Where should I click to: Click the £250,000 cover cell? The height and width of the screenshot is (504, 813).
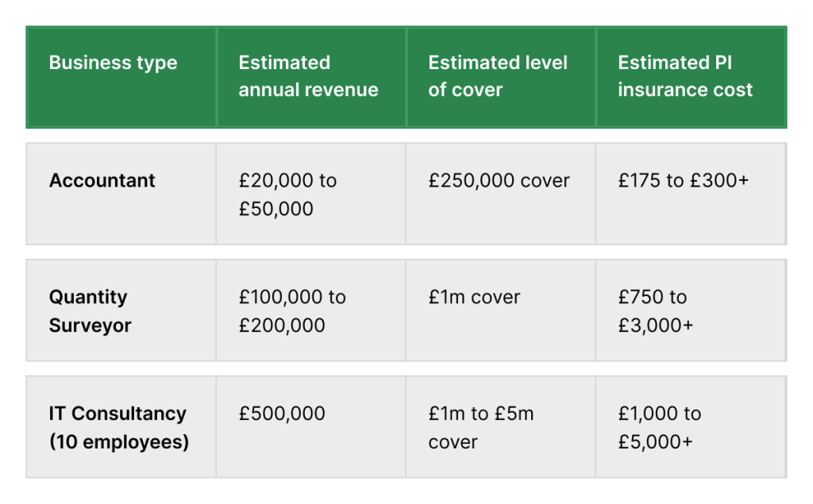click(499, 181)
